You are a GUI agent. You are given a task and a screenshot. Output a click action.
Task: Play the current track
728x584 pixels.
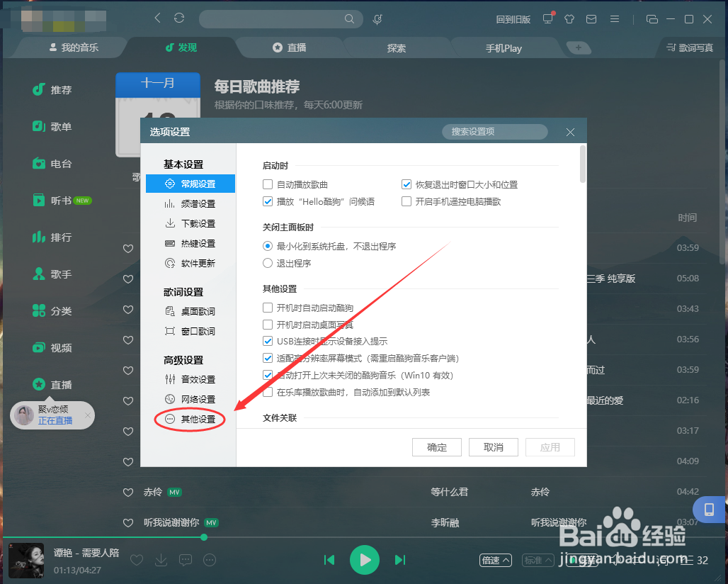pos(365,560)
